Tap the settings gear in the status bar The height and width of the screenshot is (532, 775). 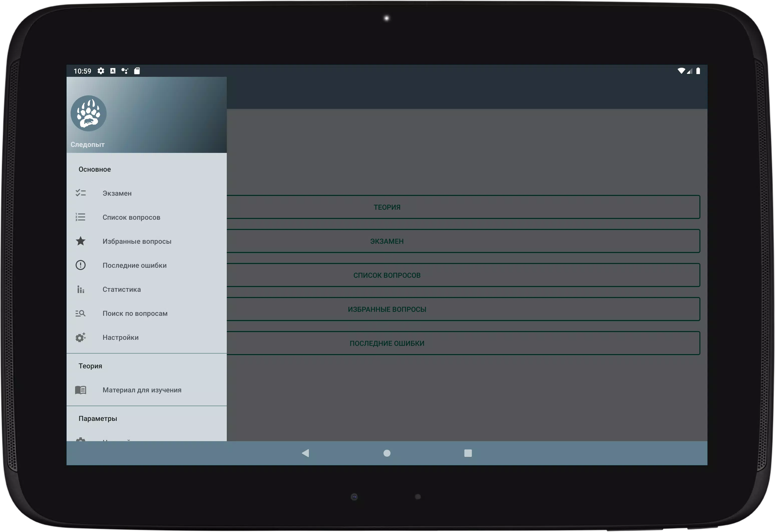(101, 71)
